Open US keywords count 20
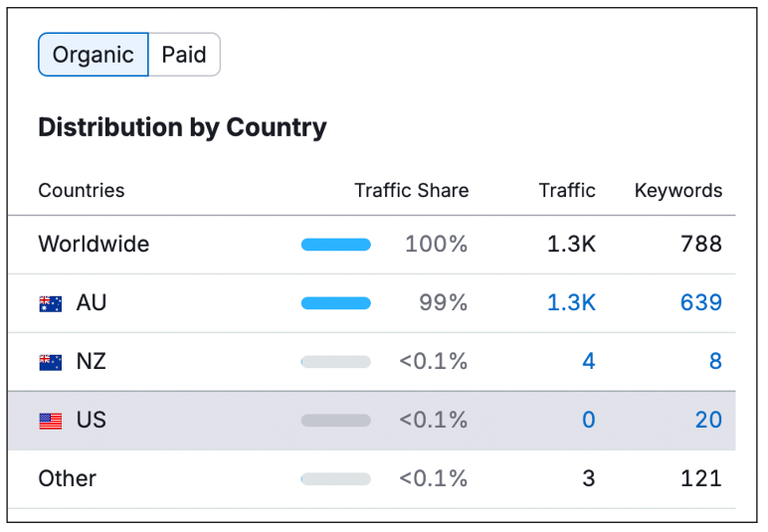The height and width of the screenshot is (532, 768). click(x=707, y=420)
